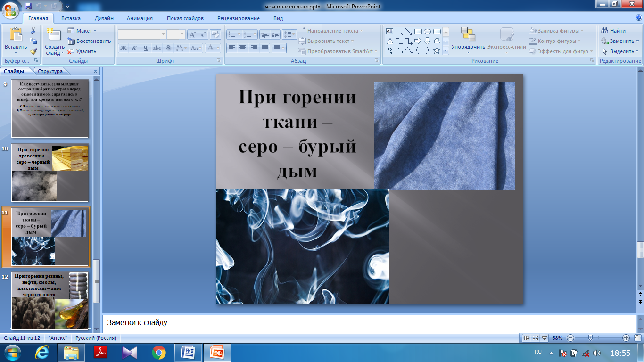Clear all formatting with eraser icon
Viewport: 644px width, 362px height.
(215, 34)
